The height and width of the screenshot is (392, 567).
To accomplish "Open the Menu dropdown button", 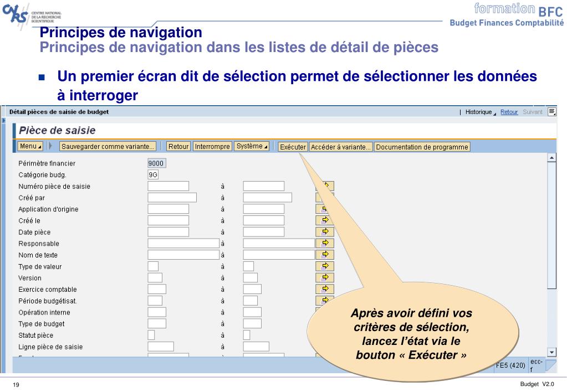I will (30, 146).
